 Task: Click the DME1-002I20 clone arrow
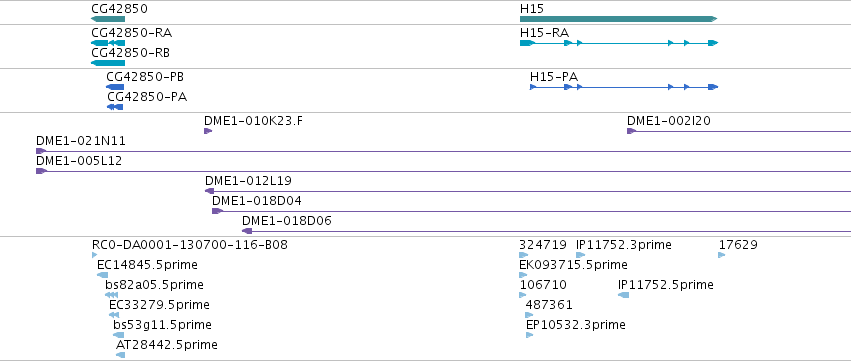pos(631,131)
